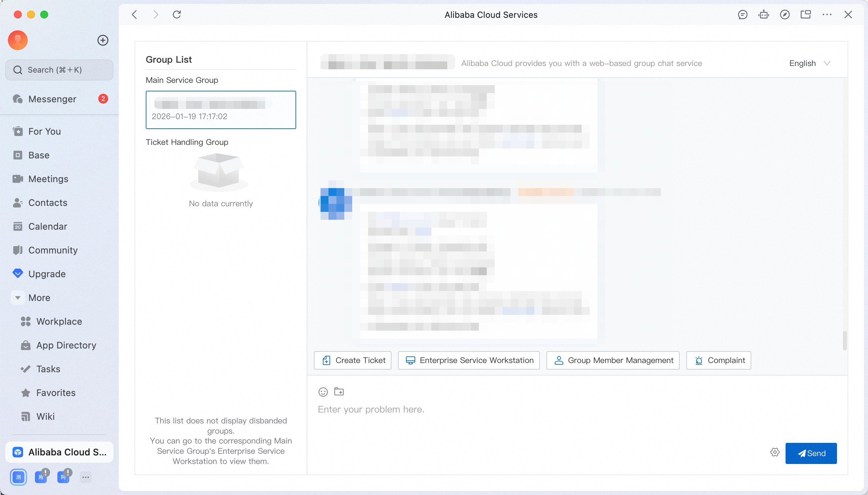Click the Create Ticket button
This screenshot has height=495, width=868.
pos(353,360)
